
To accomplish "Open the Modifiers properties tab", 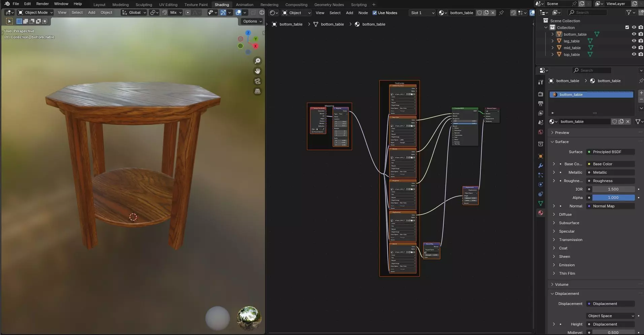I will click(541, 166).
